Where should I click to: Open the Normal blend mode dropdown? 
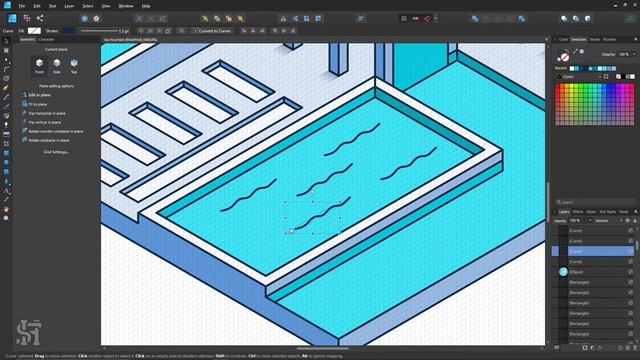(x=609, y=220)
